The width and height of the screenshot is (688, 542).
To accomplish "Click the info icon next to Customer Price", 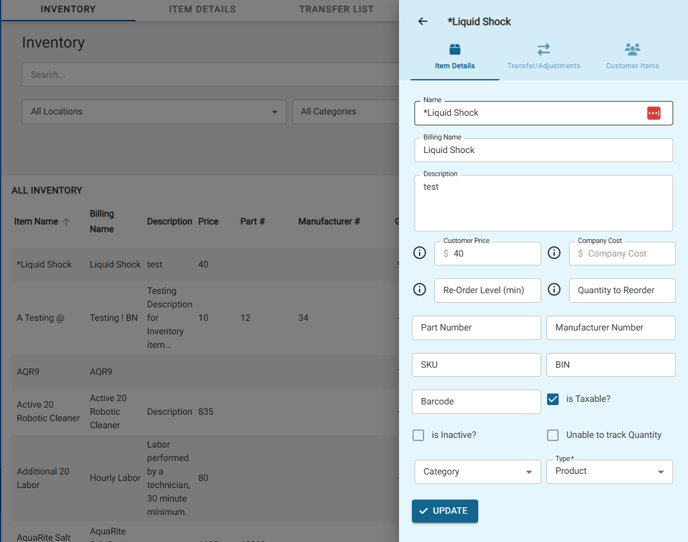I will [420, 253].
